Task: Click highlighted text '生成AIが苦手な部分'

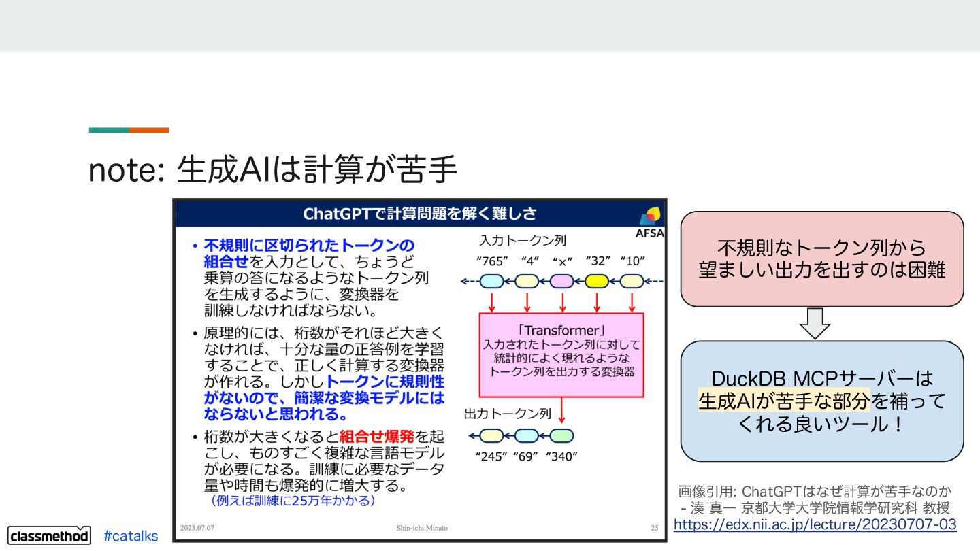Action: click(784, 401)
